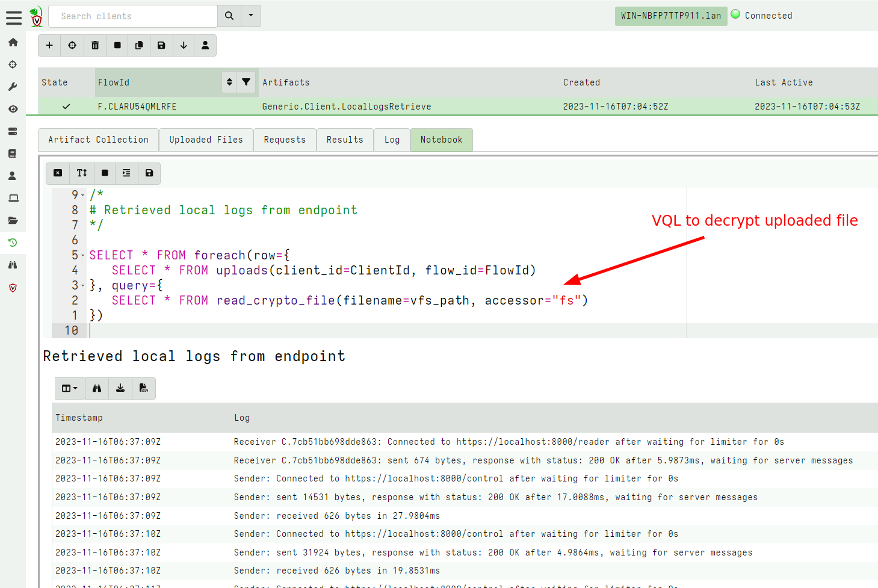The height and width of the screenshot is (588, 878).
Task: Click the Velociraptor logo
Action: [36, 16]
